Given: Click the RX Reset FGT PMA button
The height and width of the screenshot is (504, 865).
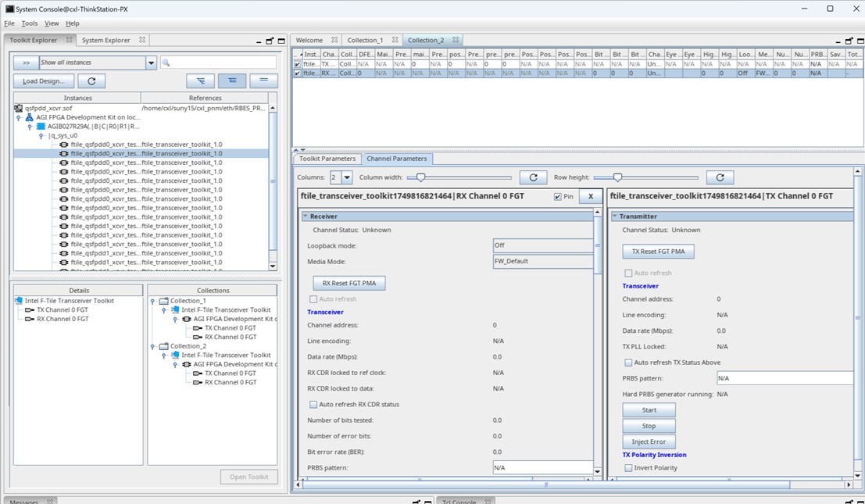Looking at the screenshot, I should coord(349,283).
